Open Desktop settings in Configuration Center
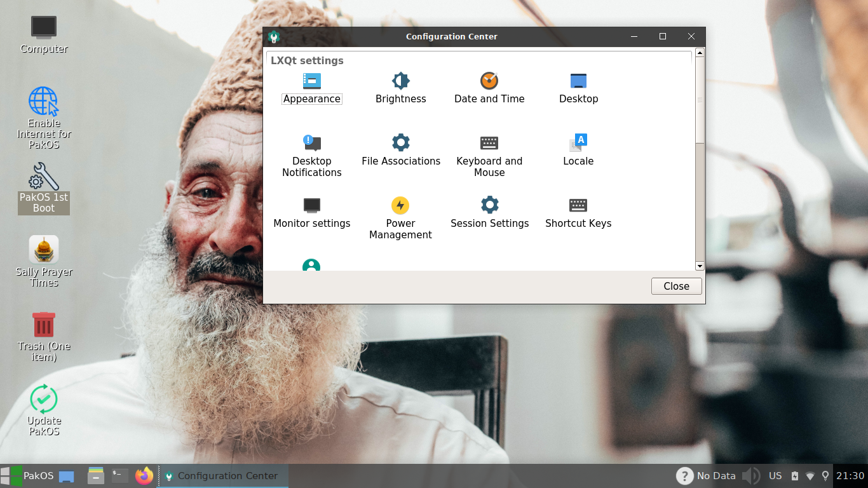Viewport: 868px width, 488px height. pos(578,88)
